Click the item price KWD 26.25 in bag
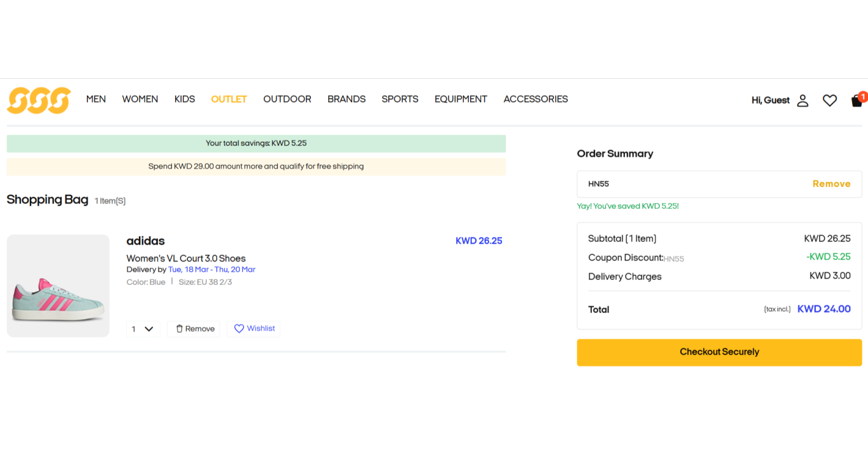This screenshot has width=868, height=457. click(x=479, y=241)
